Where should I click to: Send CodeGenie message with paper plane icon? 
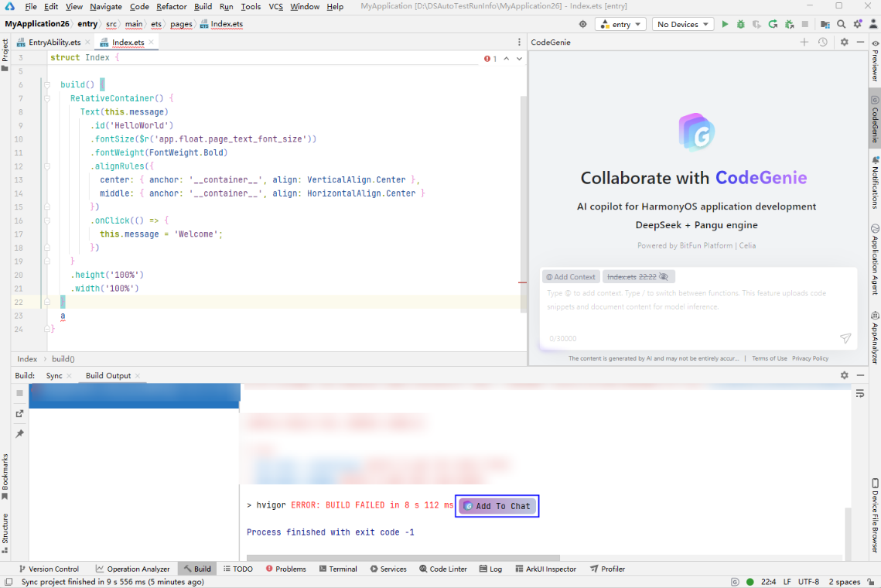(x=845, y=338)
